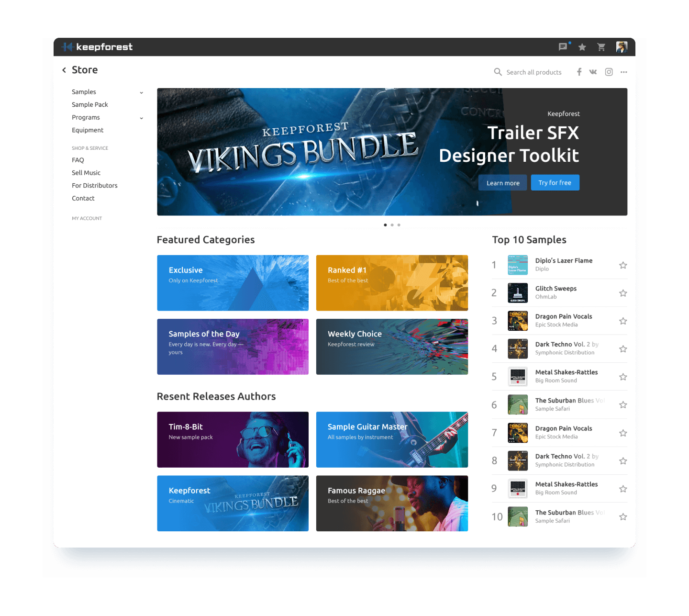
Task: Open Samples of the Day card
Action: click(233, 347)
